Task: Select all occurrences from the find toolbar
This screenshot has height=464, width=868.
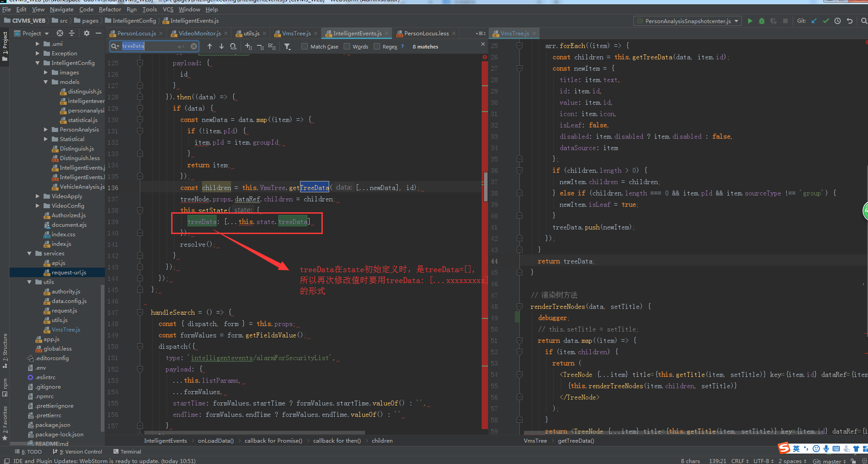Action: coord(271,46)
